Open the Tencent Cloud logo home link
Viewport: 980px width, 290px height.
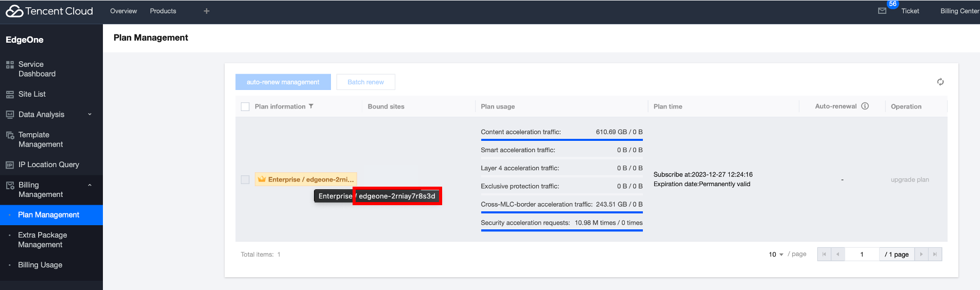pos(49,11)
